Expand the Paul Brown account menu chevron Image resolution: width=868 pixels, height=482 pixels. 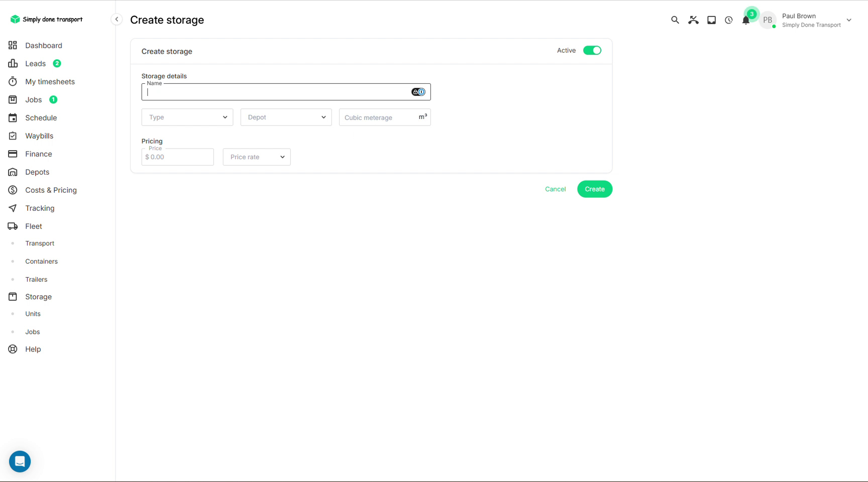click(849, 20)
